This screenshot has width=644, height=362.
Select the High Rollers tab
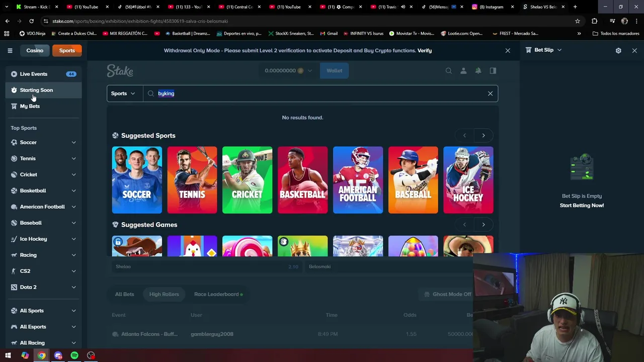point(164,294)
